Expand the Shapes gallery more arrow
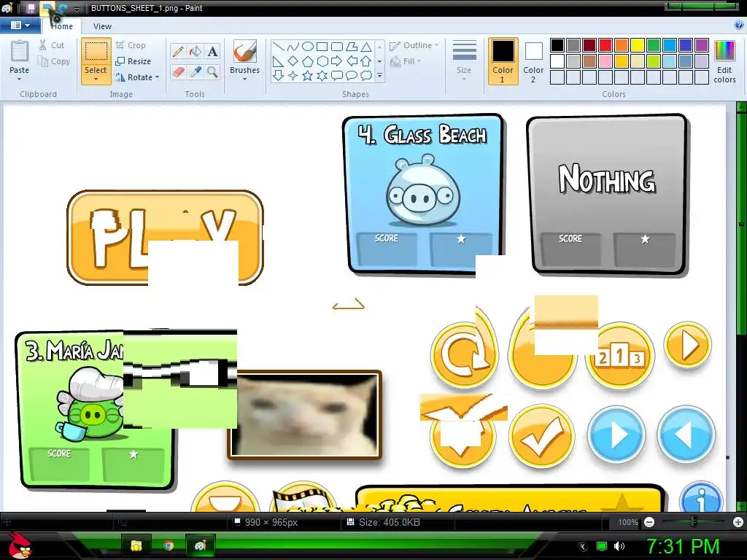The height and width of the screenshot is (560, 747). tap(379, 75)
